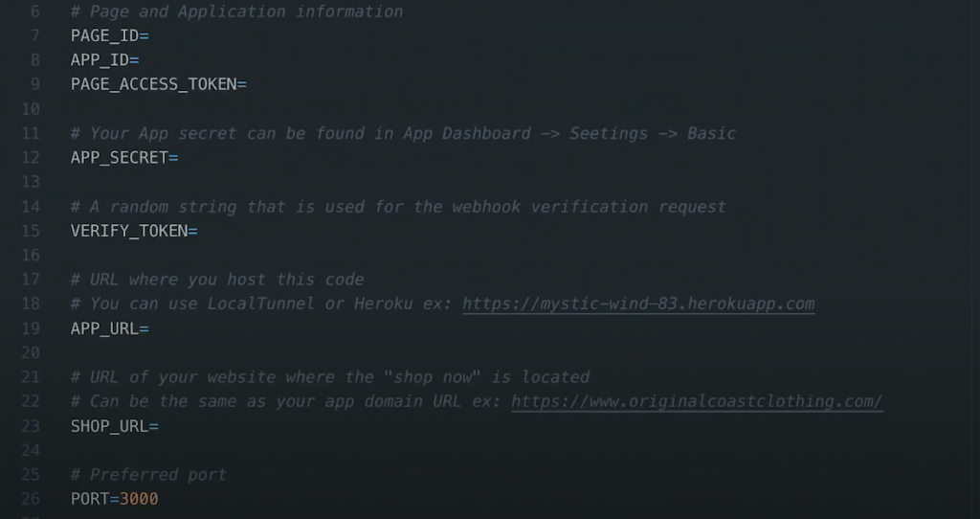Place cursor after VERIFY_TOKEN= on line 15
Screen dimensions: 980x519
pyautogui.click(x=200, y=231)
